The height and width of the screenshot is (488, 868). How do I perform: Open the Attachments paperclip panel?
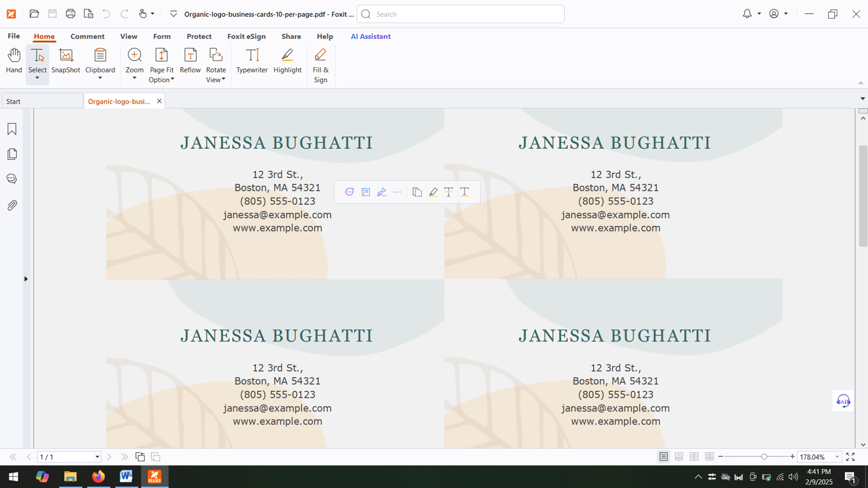coord(12,205)
